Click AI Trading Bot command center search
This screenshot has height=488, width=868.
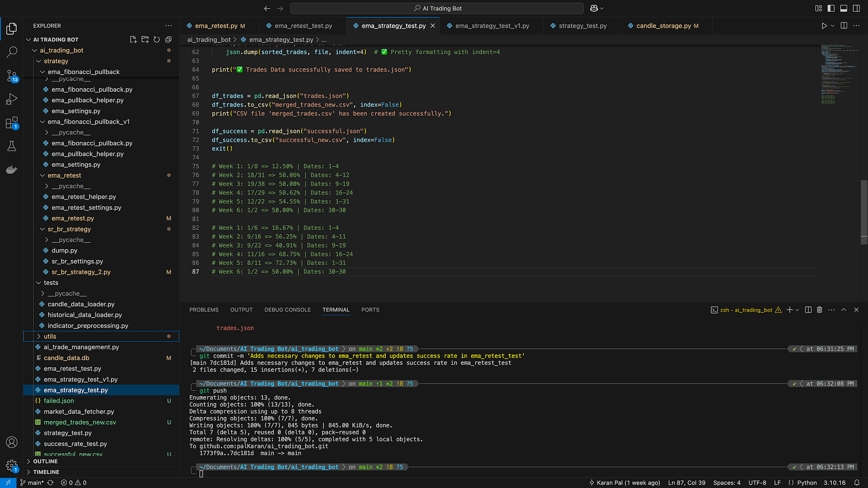(437, 8)
